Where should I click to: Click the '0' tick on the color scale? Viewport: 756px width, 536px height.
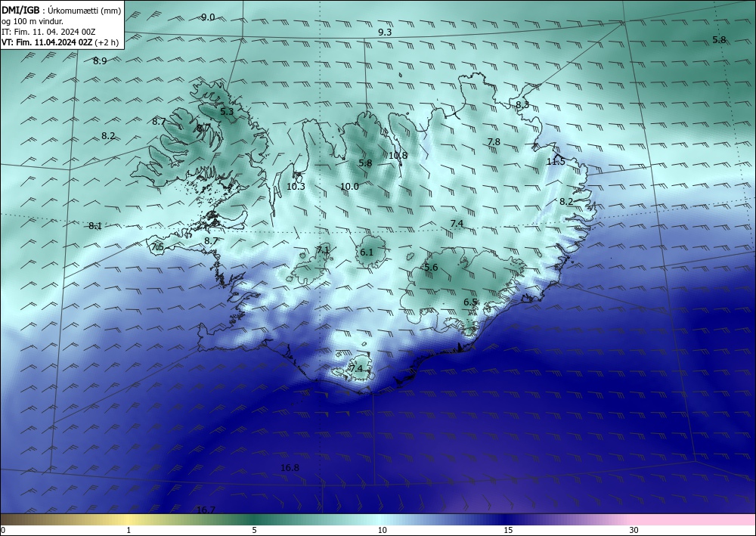coord(3,530)
